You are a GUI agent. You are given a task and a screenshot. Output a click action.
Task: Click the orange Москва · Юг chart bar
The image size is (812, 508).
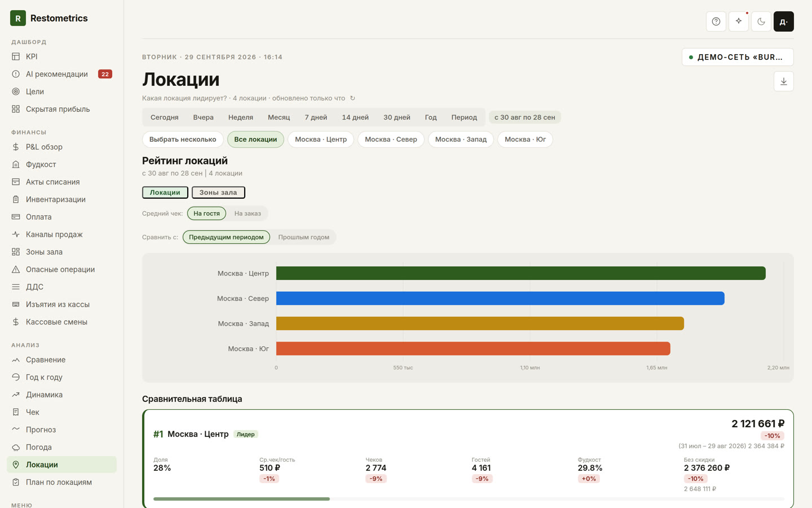pos(473,349)
